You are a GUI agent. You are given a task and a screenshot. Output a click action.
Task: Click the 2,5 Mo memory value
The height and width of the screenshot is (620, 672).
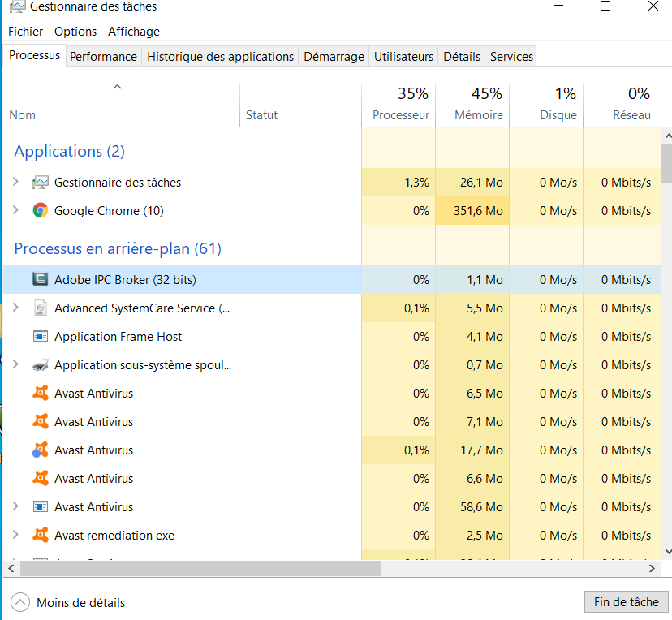pyautogui.click(x=485, y=536)
